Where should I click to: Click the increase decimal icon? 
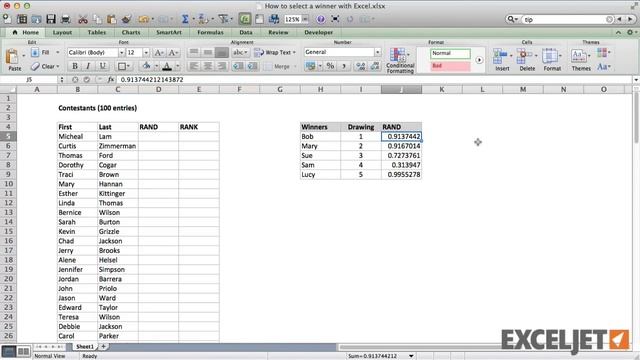tap(360, 66)
